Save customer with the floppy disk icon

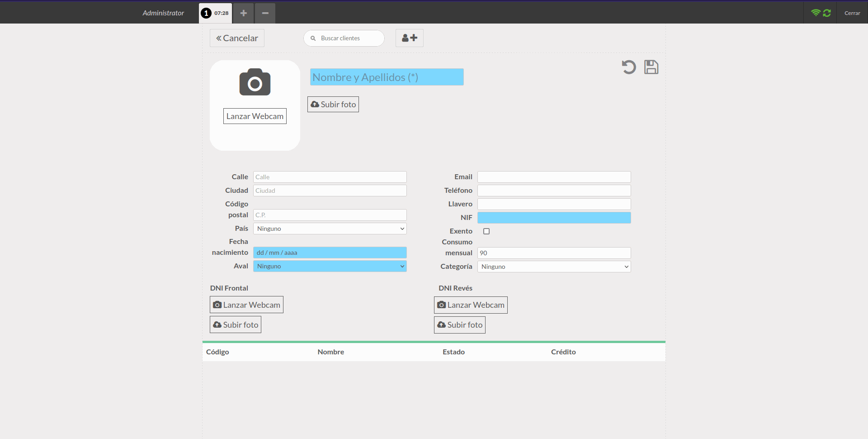(651, 67)
